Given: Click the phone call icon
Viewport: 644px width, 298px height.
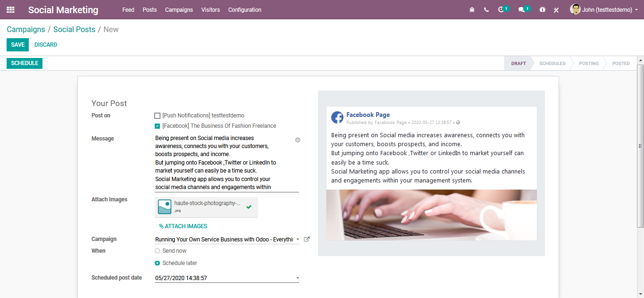Looking at the screenshot, I should [486, 9].
